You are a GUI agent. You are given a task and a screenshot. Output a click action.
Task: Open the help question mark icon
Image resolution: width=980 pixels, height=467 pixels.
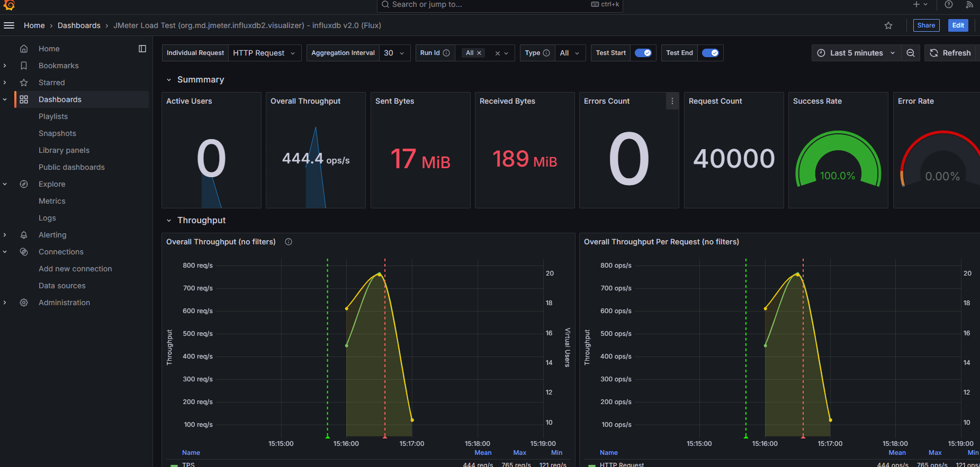click(949, 4)
